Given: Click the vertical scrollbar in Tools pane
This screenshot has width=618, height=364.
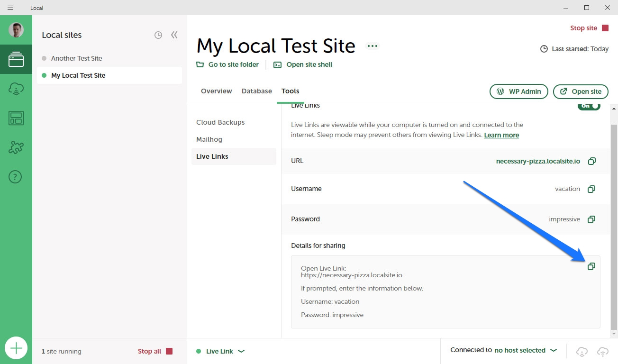Looking at the screenshot, I should [x=614, y=227].
